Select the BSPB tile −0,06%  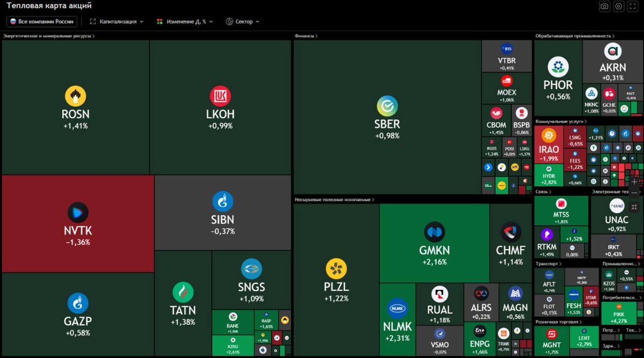tap(521, 120)
